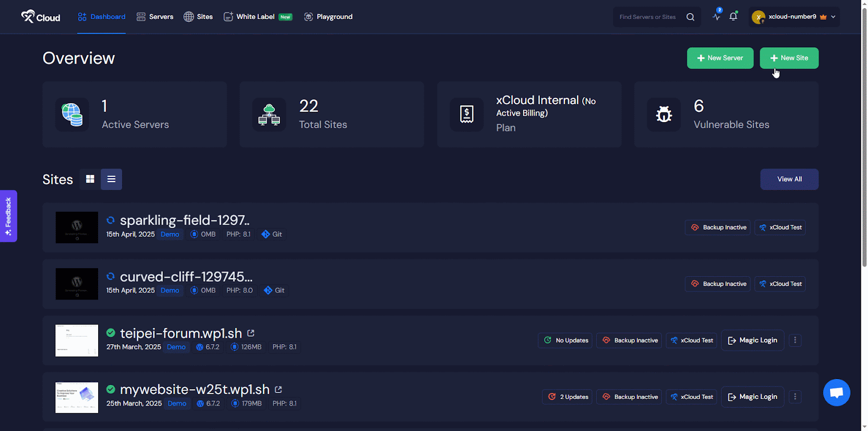This screenshot has width=868, height=431.
Task: Click the Git badge on sparkling-field
Action: (272, 234)
